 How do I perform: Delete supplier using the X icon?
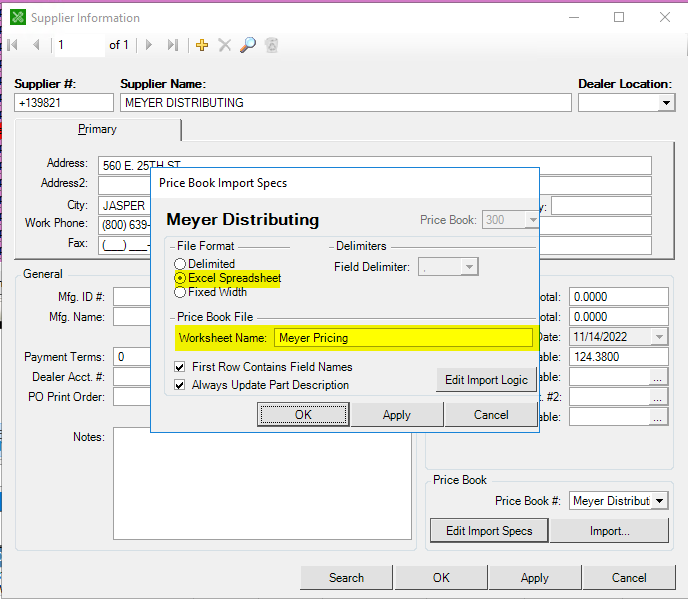(225, 45)
